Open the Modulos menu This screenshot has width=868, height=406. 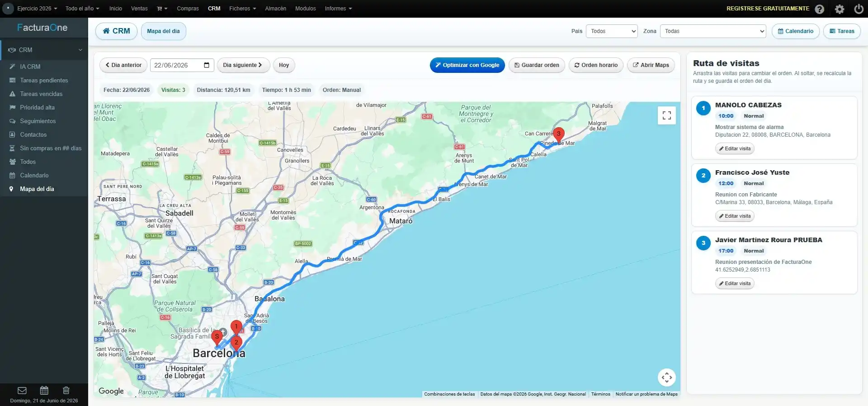point(306,9)
